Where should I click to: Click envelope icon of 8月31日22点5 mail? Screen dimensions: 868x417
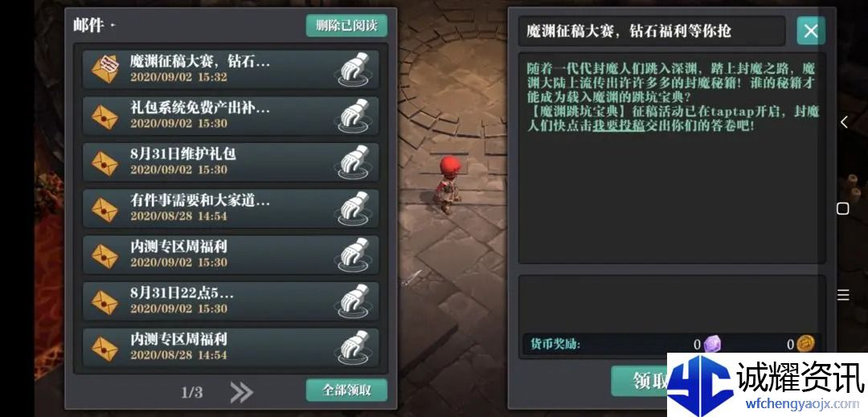point(104,302)
